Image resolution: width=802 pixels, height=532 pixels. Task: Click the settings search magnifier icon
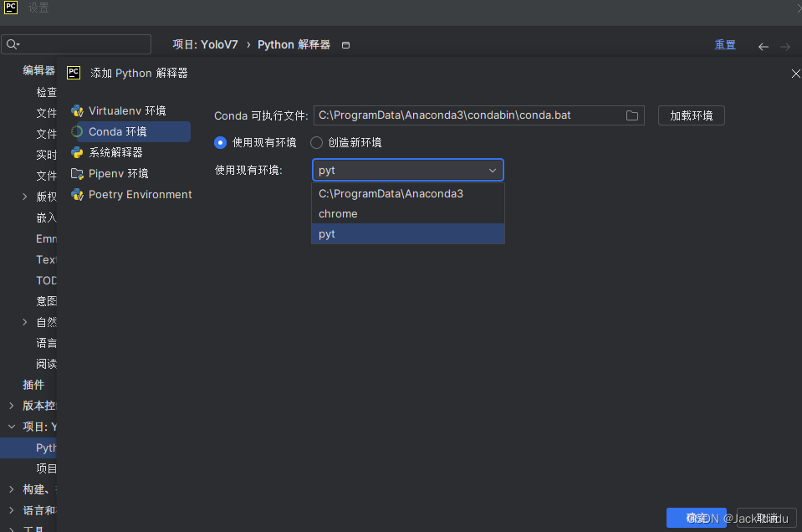click(x=13, y=44)
